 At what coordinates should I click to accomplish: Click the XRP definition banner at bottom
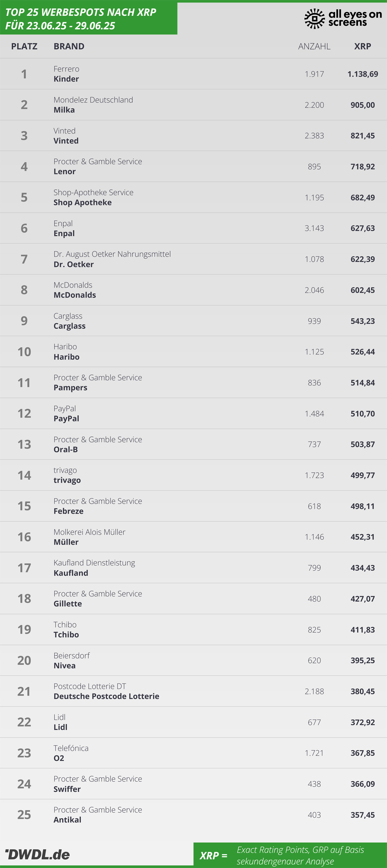click(x=290, y=855)
